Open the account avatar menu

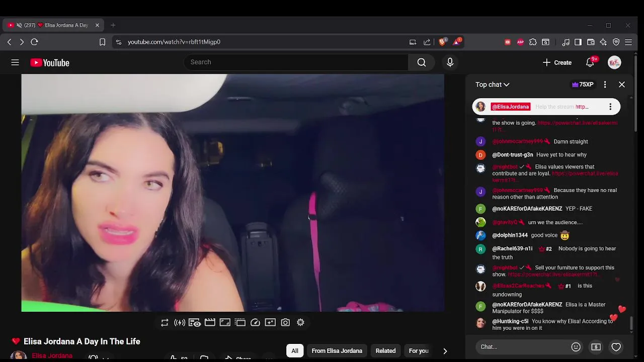point(614,63)
